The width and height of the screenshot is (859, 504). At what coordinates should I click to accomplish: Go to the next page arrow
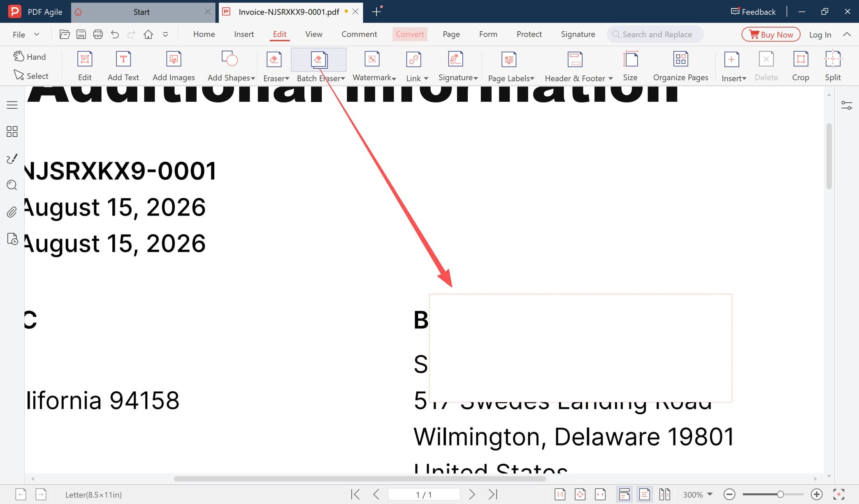[x=472, y=494]
